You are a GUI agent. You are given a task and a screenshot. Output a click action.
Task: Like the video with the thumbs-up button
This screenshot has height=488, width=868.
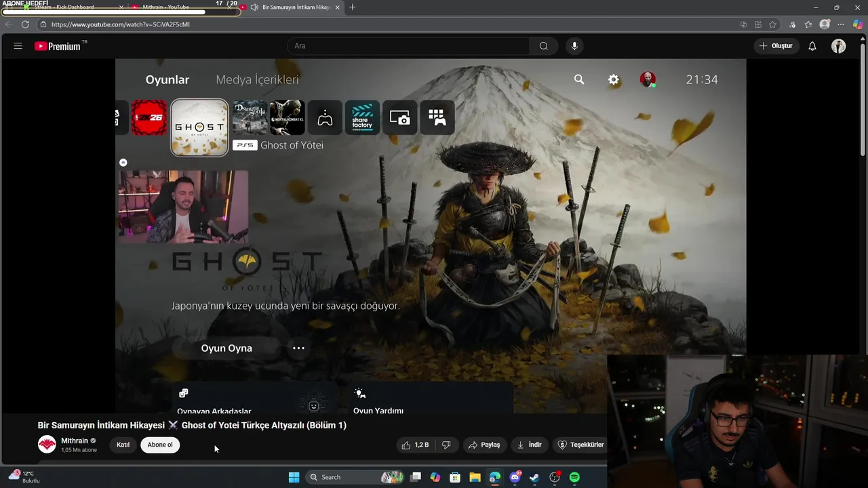point(415,445)
